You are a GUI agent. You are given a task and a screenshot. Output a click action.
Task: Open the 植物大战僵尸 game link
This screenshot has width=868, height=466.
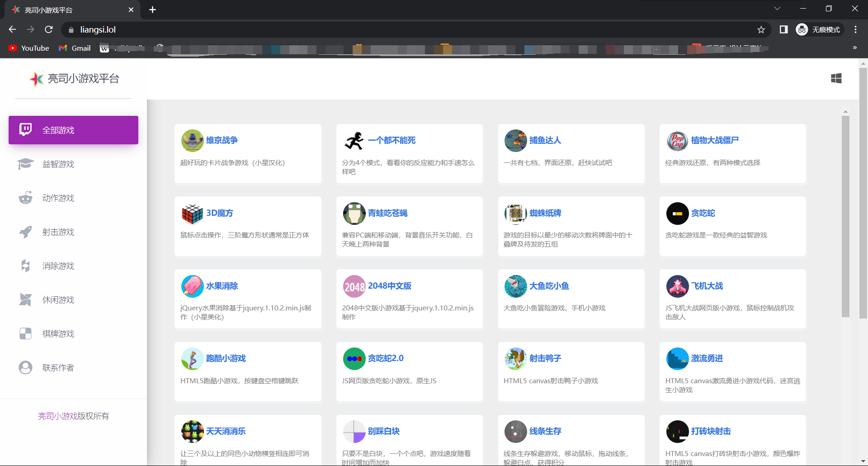[x=714, y=140]
